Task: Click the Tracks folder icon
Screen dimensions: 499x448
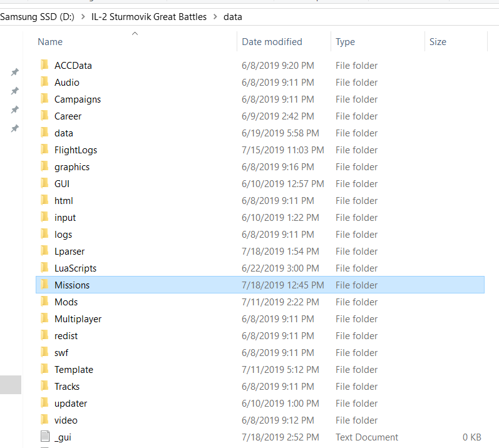Action: coord(45,385)
